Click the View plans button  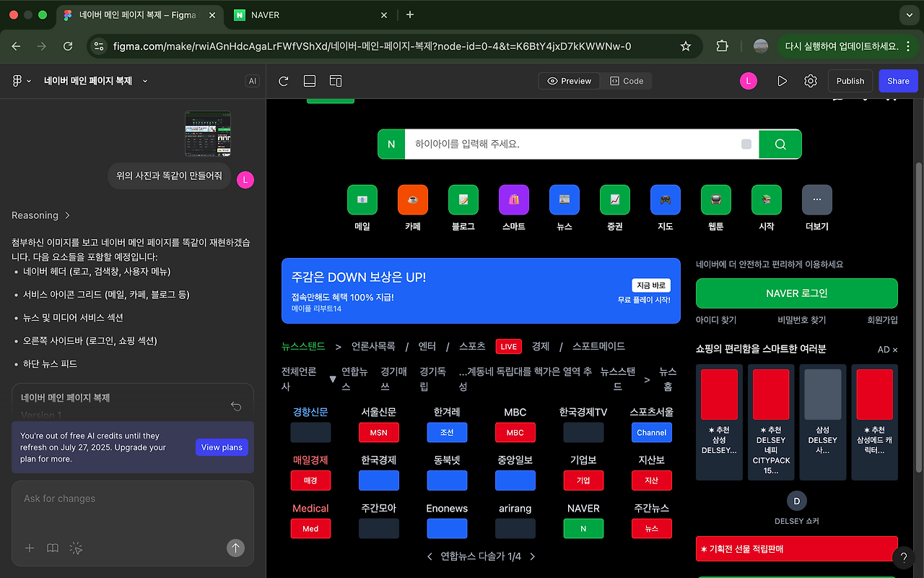(x=222, y=447)
